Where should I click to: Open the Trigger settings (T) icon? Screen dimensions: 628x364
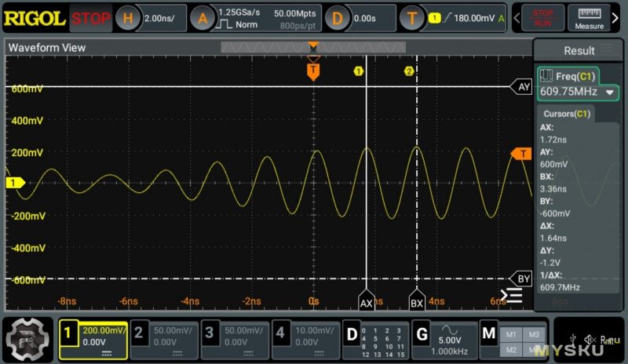pyautogui.click(x=411, y=18)
